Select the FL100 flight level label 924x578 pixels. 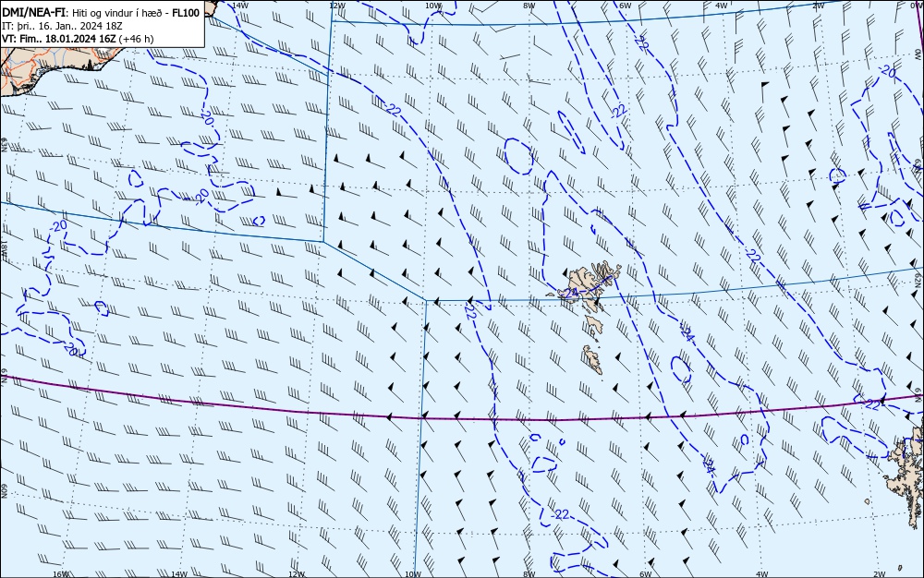pyautogui.click(x=186, y=13)
